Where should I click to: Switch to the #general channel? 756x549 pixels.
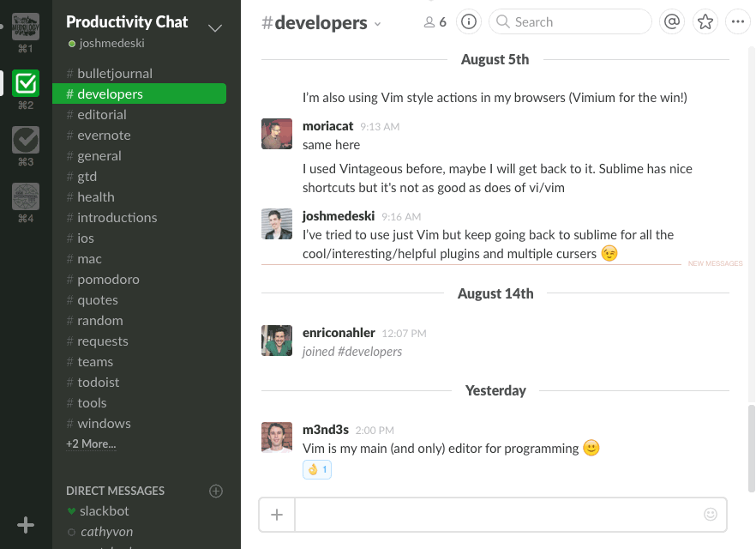tap(99, 156)
